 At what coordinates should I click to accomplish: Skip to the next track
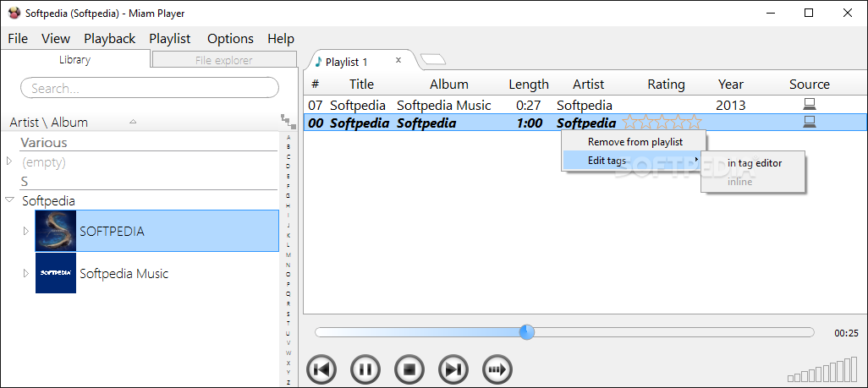click(x=453, y=369)
